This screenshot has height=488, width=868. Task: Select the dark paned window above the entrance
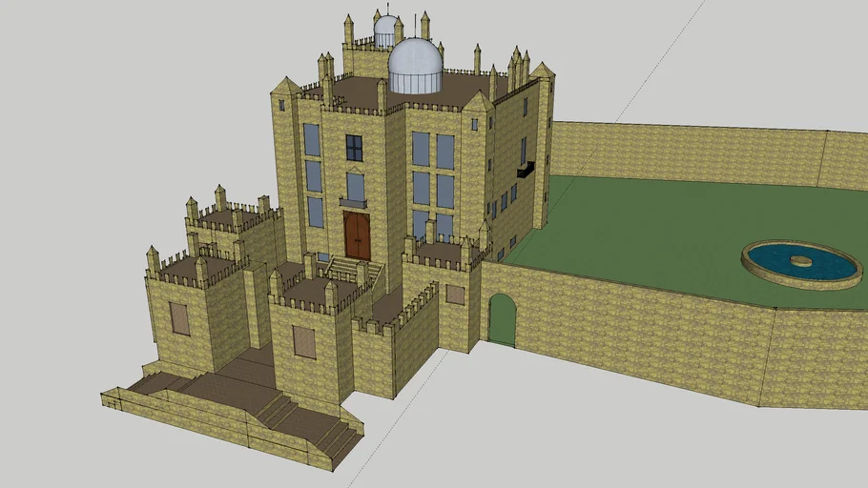(354, 148)
